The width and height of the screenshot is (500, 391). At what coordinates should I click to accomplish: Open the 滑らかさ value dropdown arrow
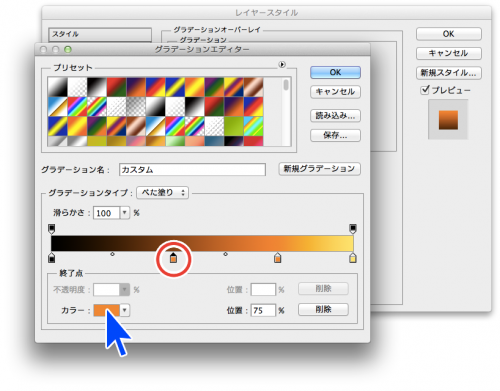pyautogui.click(x=125, y=213)
